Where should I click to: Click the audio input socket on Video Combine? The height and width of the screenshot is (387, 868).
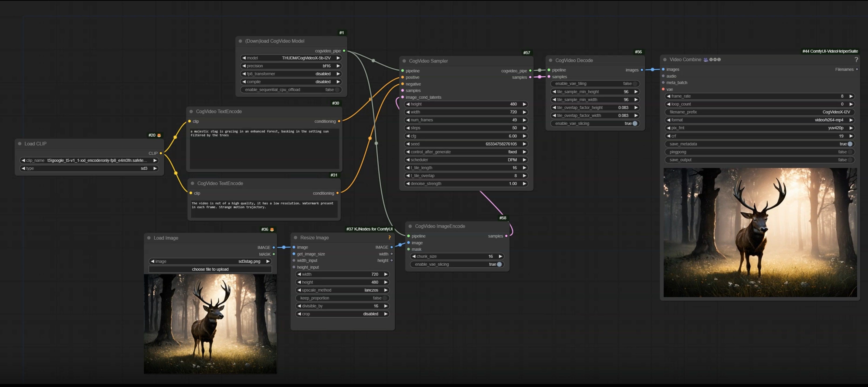(663, 76)
